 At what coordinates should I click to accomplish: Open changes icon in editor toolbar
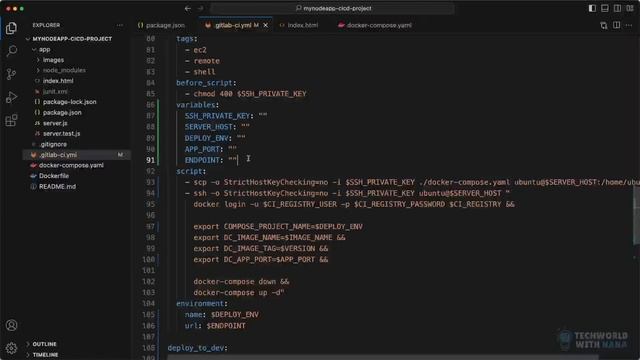(x=604, y=25)
